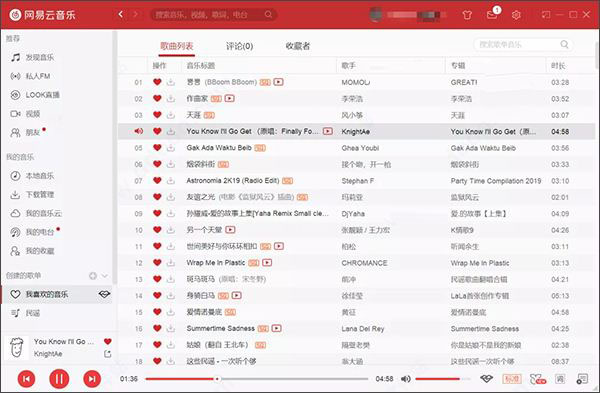
Task: Switch to 收藏者 tab
Action: point(298,46)
